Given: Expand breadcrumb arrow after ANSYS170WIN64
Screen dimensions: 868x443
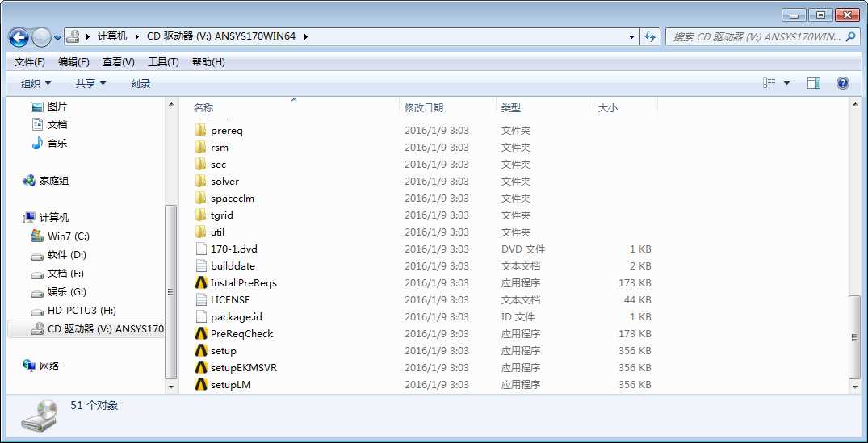Looking at the screenshot, I should coord(305,36).
